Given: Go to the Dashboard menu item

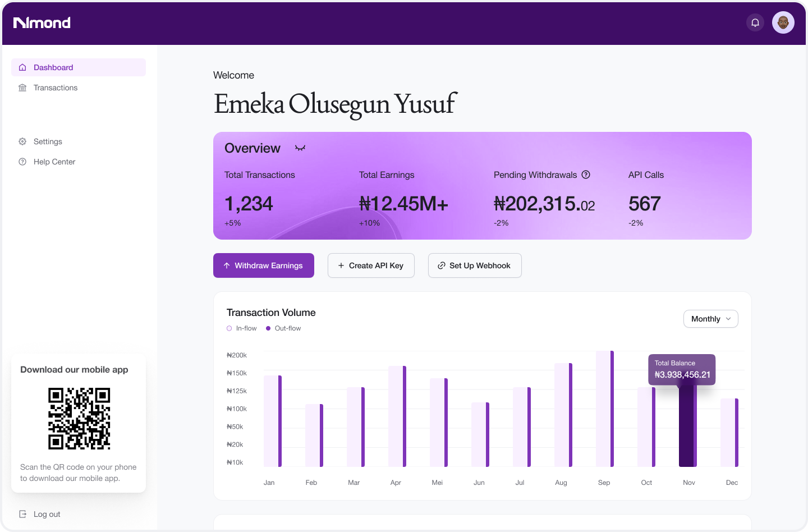Looking at the screenshot, I should [x=53, y=67].
